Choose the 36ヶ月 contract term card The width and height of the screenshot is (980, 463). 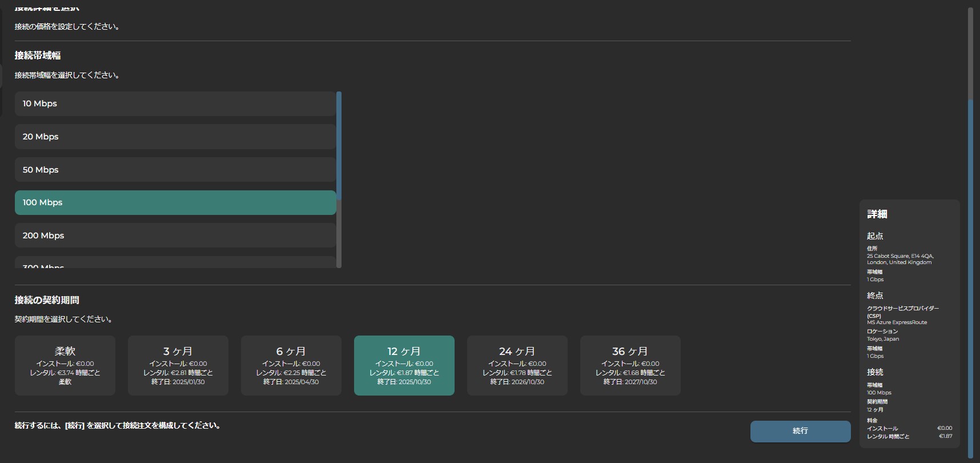pos(630,365)
